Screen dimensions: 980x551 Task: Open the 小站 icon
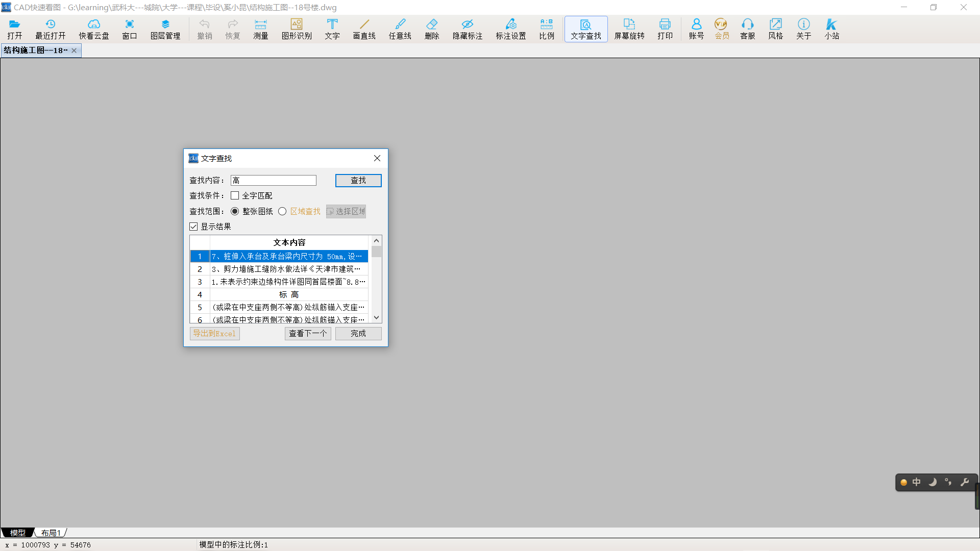pyautogui.click(x=832, y=29)
